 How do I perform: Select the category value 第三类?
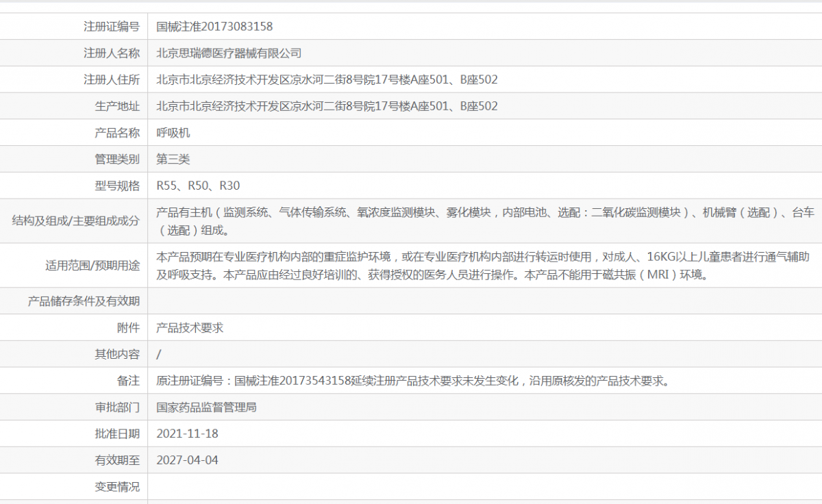tap(173, 160)
